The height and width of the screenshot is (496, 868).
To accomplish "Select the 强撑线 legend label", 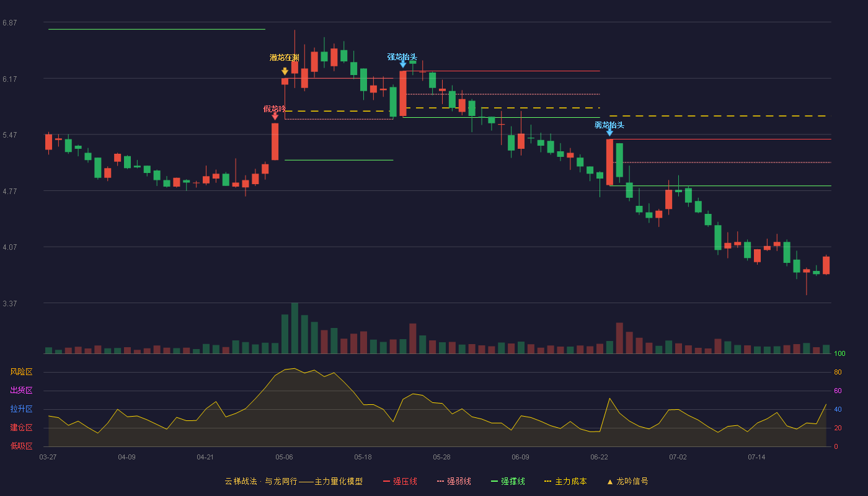I will (513, 482).
